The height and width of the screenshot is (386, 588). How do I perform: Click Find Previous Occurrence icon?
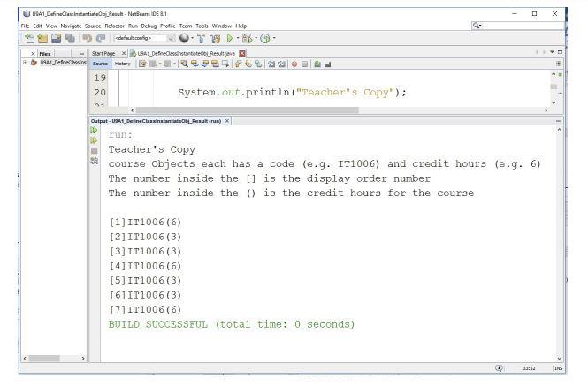click(195, 64)
